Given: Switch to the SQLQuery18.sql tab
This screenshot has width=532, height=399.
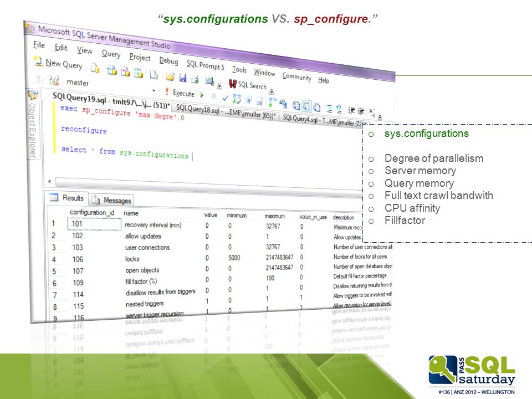Looking at the screenshot, I should pyautogui.click(x=226, y=112).
